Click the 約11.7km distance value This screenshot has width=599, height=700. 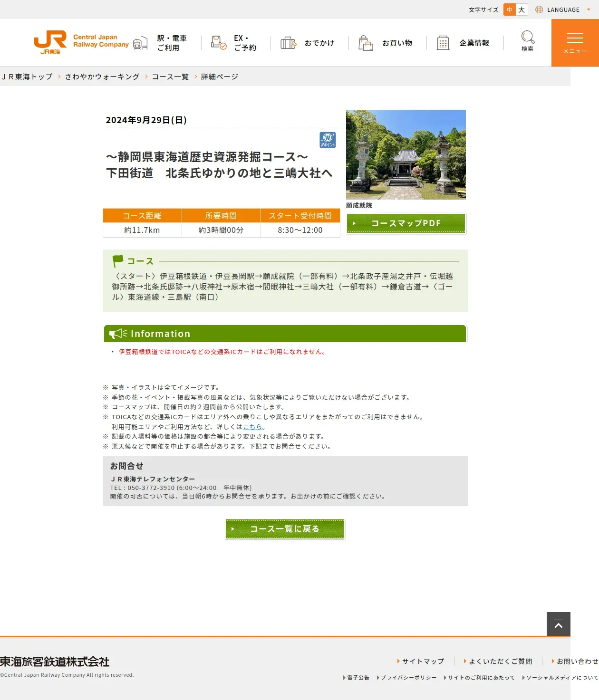point(142,230)
